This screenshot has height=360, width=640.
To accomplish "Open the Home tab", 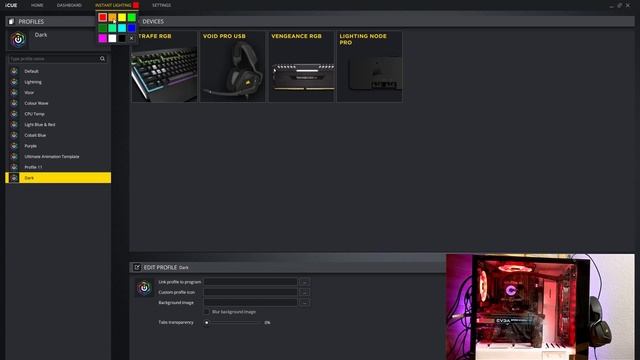I will coord(37,5).
